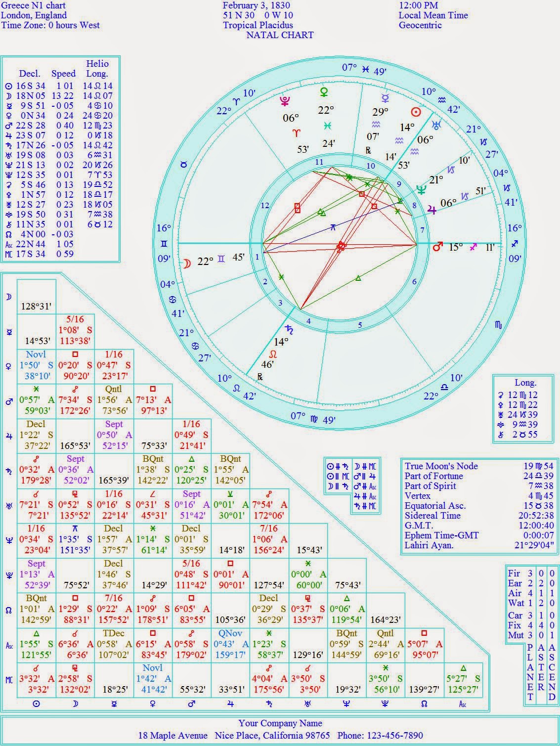The width and height of the screenshot is (560, 746).
Task: Select house number 5 on the inner ring
Action: click(360, 325)
